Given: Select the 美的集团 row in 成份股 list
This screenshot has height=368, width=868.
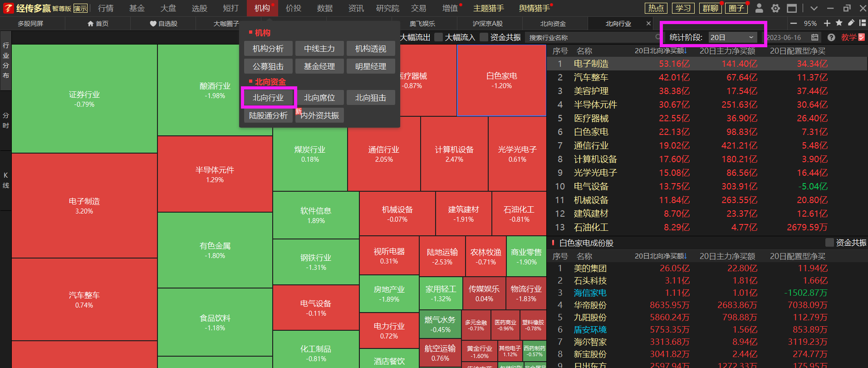Looking at the screenshot, I should 707,269.
